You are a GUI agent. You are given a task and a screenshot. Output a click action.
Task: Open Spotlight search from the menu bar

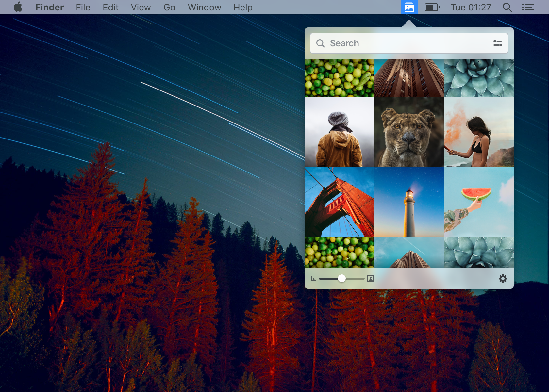click(x=507, y=7)
